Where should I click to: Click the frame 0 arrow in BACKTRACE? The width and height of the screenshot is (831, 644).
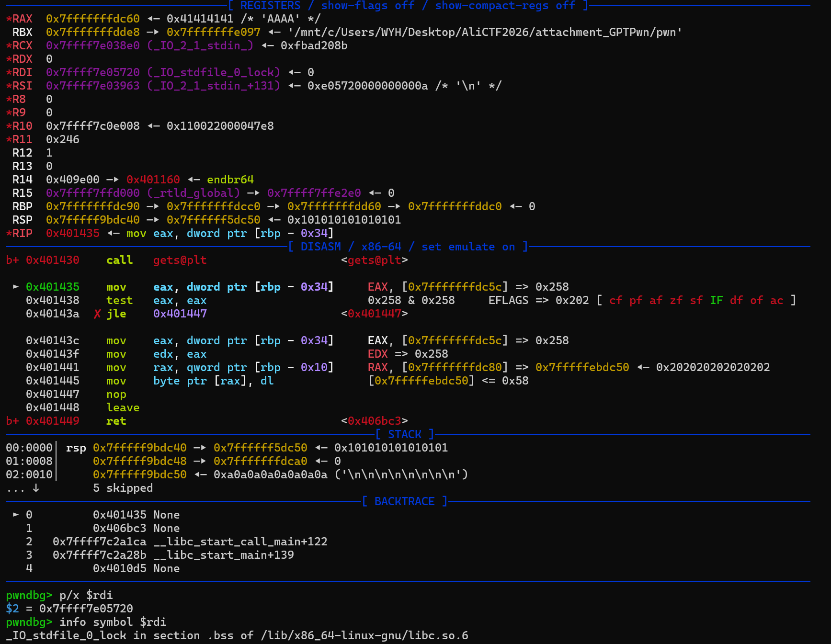[x=16, y=515]
